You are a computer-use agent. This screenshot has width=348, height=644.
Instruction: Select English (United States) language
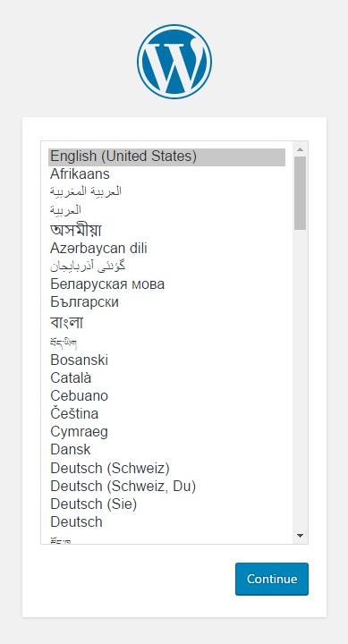click(166, 157)
